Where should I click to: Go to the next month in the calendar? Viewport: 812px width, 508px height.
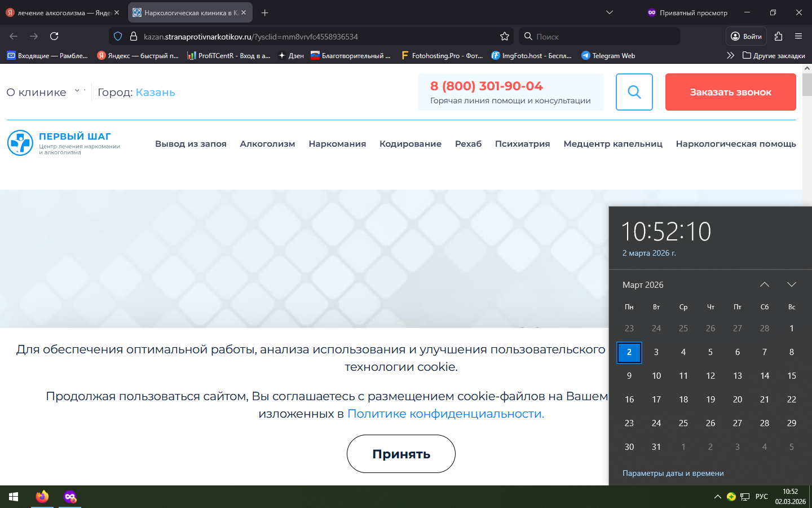click(x=791, y=284)
